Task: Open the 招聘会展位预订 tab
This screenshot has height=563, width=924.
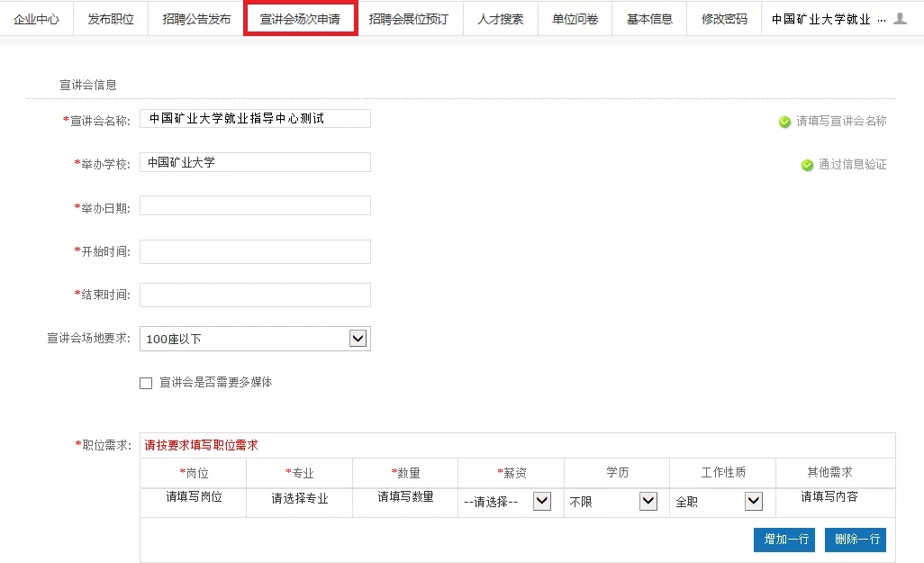Action: tap(408, 19)
